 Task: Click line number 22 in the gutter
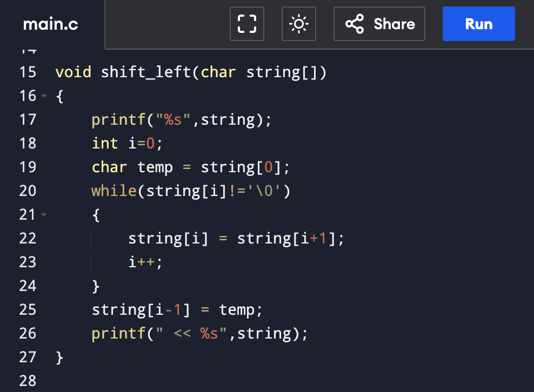[28, 238]
